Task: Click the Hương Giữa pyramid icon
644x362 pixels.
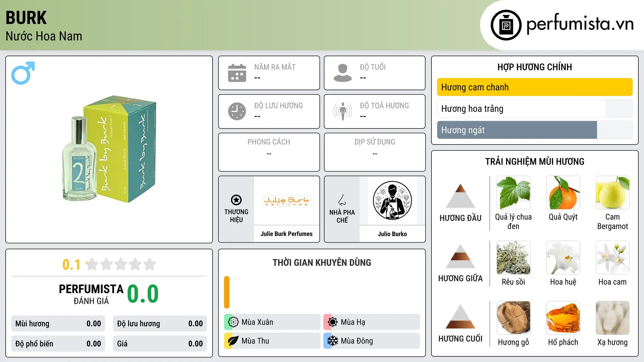Action: tap(460, 256)
